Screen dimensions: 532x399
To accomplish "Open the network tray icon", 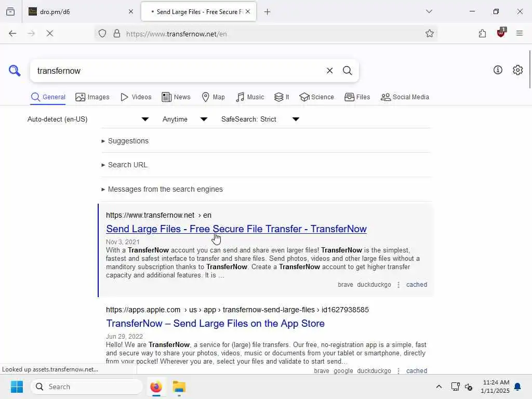I will [455, 387].
